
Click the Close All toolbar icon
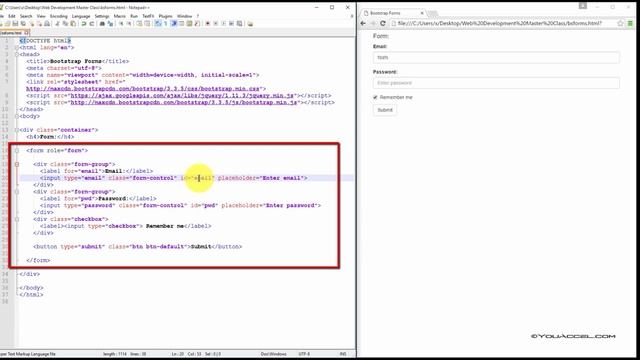[39, 24]
